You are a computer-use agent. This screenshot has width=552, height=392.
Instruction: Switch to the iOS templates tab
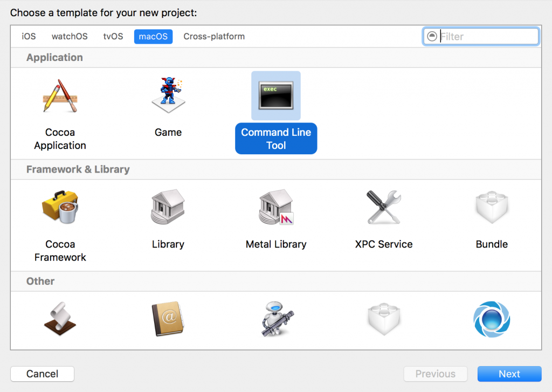(x=28, y=36)
